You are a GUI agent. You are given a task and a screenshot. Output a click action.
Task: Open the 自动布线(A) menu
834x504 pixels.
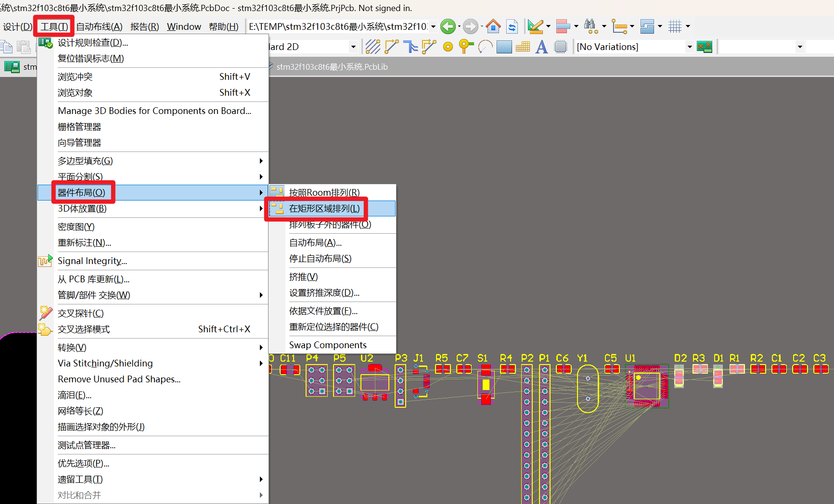click(99, 26)
